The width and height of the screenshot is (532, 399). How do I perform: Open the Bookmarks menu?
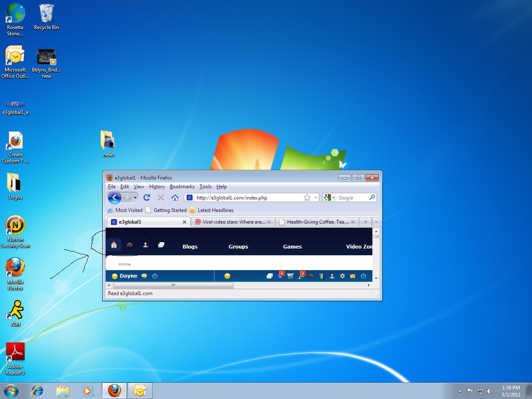click(182, 187)
